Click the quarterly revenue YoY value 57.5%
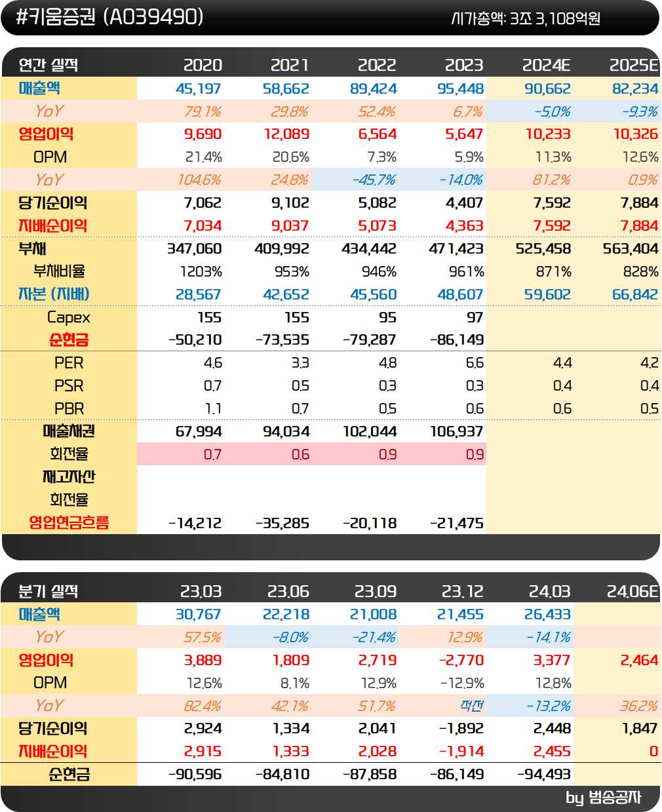This screenshot has width=662, height=812. [203, 637]
